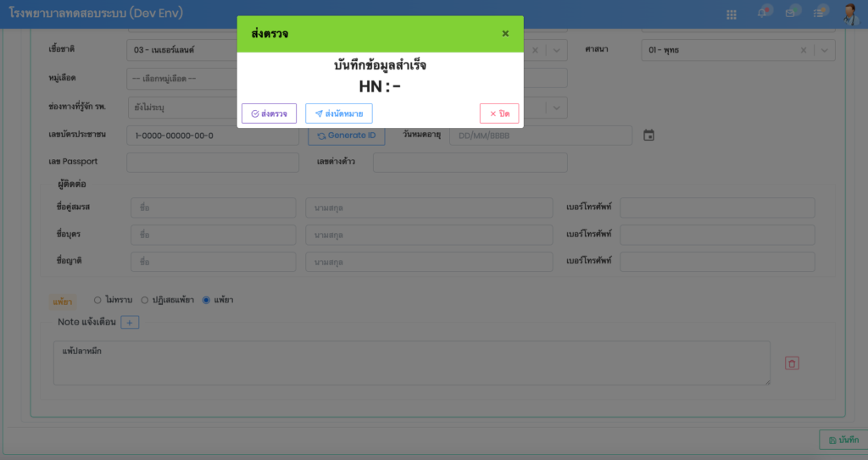Add a note with the plus icon

coord(130,322)
